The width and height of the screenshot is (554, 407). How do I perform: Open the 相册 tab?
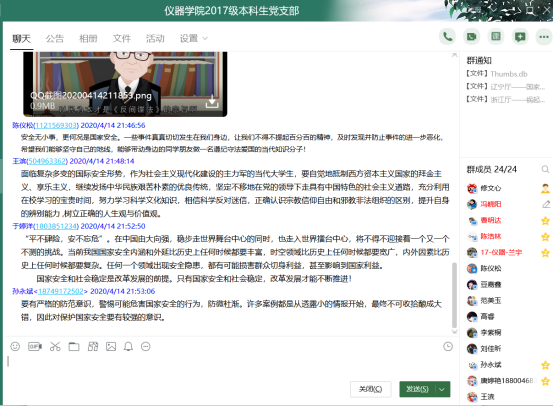pos(88,39)
